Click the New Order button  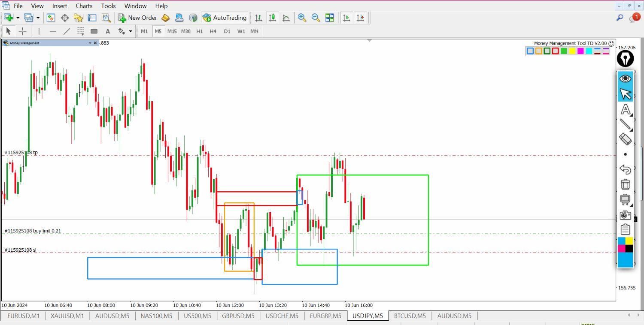(x=138, y=18)
